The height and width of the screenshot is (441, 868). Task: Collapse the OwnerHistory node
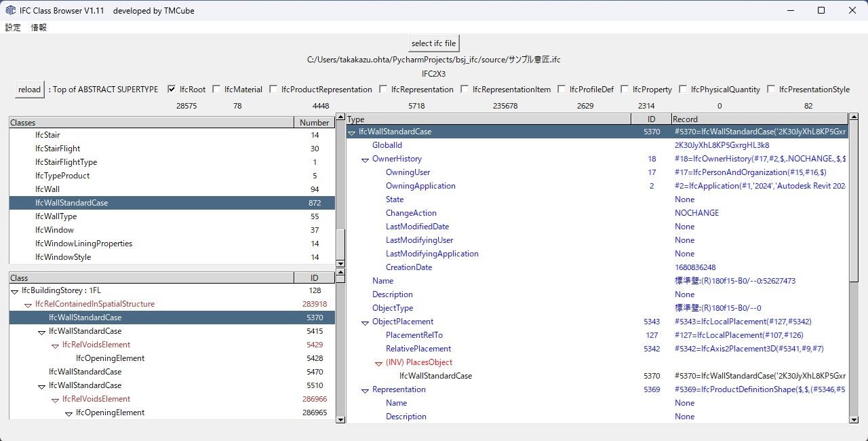point(365,159)
